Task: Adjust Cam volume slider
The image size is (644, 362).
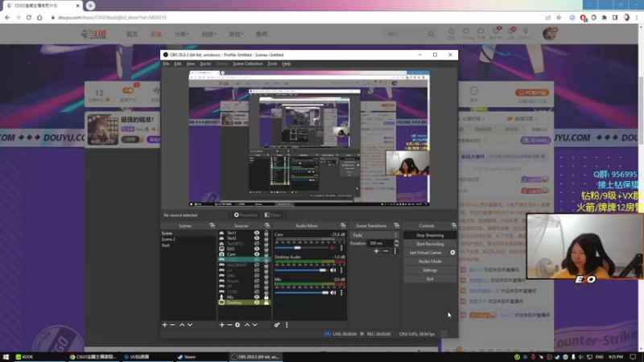Action: 297,248
